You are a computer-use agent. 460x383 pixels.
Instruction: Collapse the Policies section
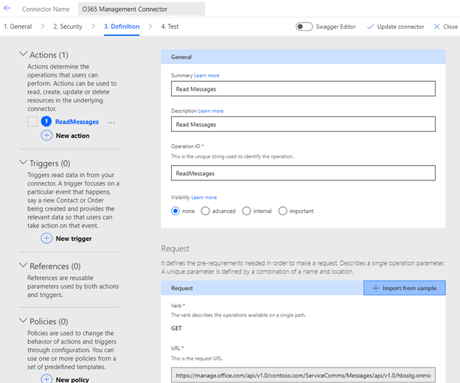(23, 320)
